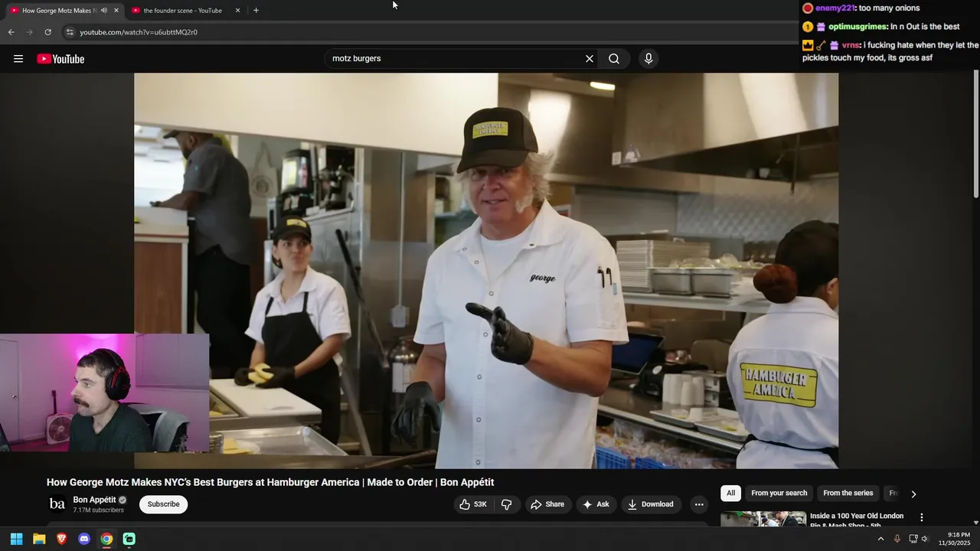Open Discord from taskbar
Viewport: 980px width, 551px height.
pyautogui.click(x=84, y=539)
